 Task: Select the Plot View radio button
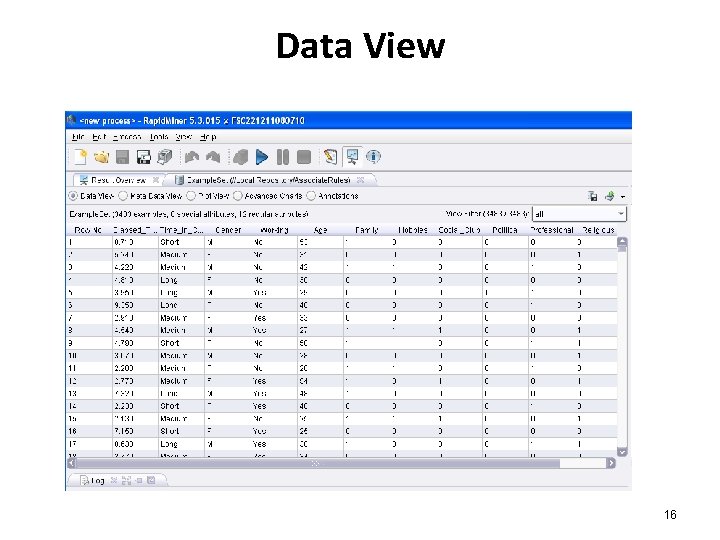(x=191, y=196)
